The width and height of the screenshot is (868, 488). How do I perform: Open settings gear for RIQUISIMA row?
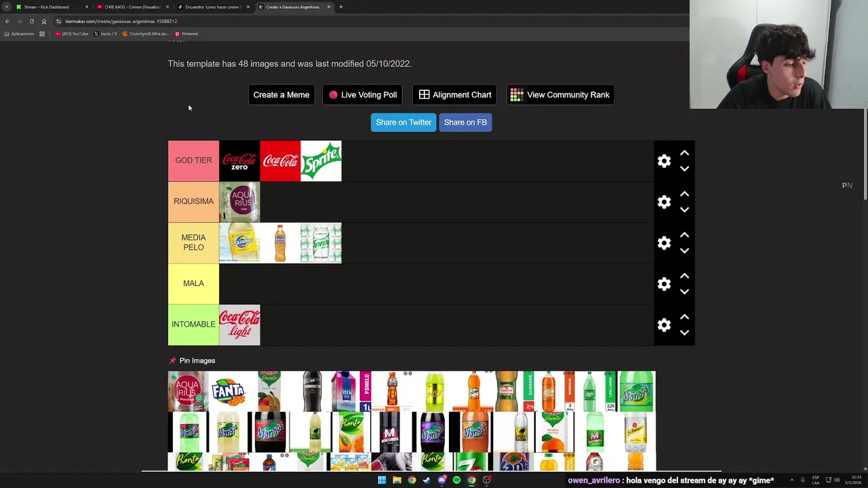tap(664, 202)
